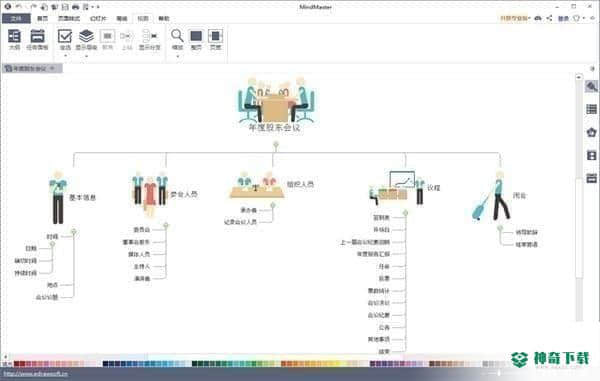Pick the navy blue color swatch
The width and height of the screenshot is (600, 381).
click(106, 364)
